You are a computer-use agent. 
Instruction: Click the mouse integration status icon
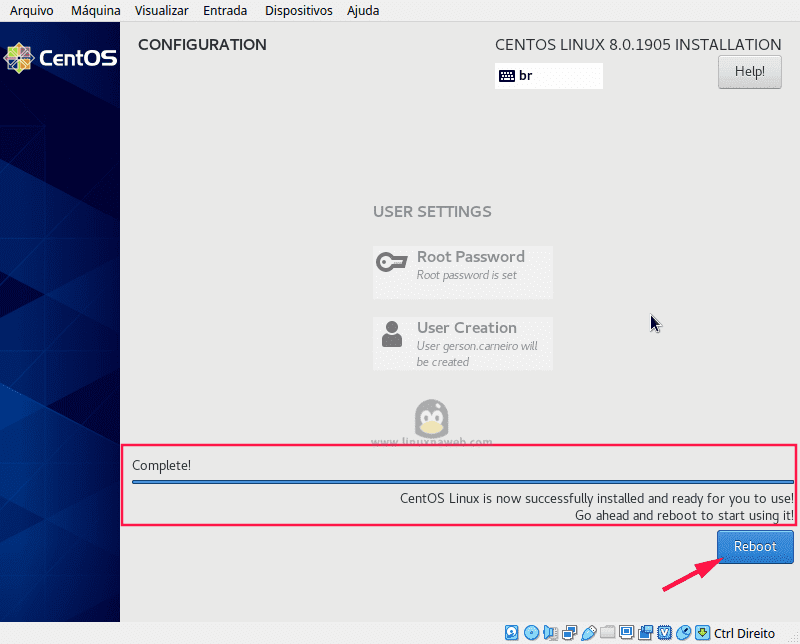[x=683, y=633]
